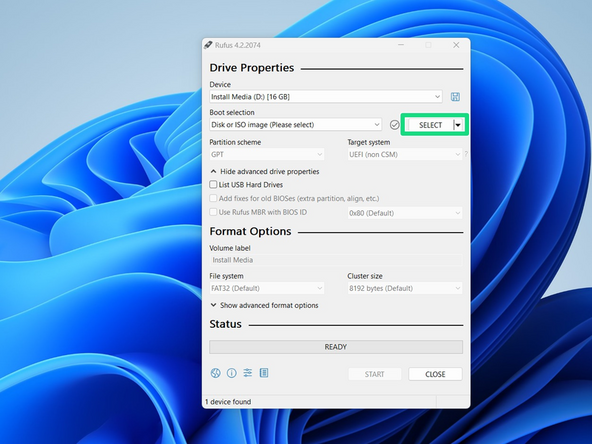Image resolution: width=592 pixels, height=444 pixels.
Task: Open File system FAT32 (Default) dropdown
Action: click(267, 288)
